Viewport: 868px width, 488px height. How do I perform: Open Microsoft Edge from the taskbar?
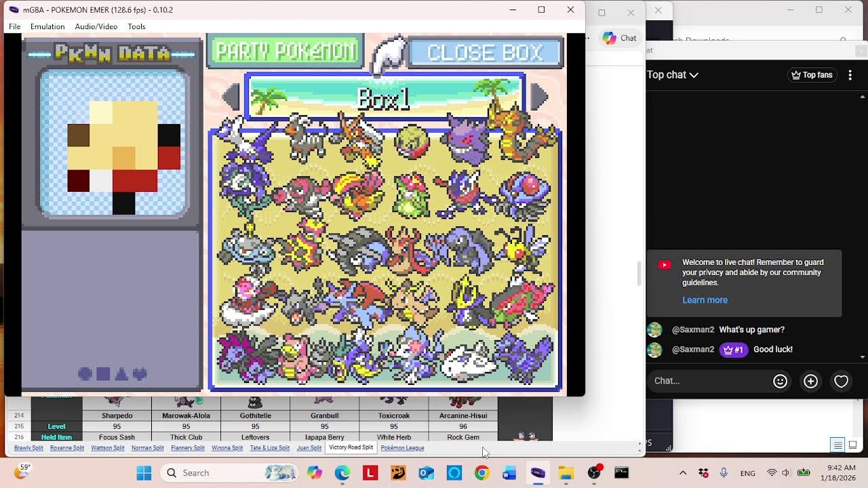[x=342, y=472]
